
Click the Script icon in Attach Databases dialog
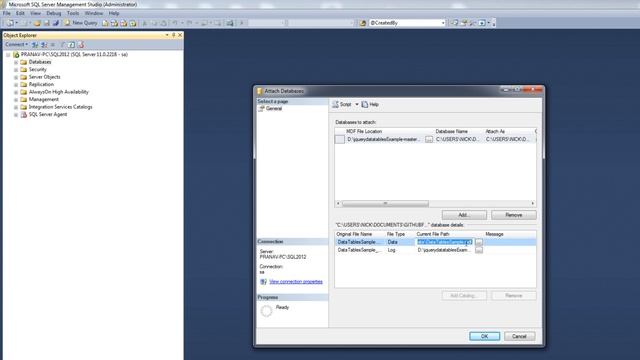click(x=336, y=104)
